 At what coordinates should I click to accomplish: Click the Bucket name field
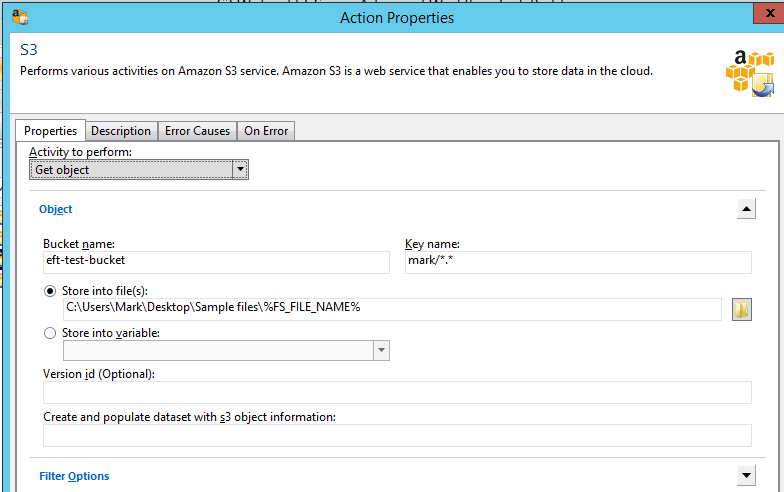(215, 261)
